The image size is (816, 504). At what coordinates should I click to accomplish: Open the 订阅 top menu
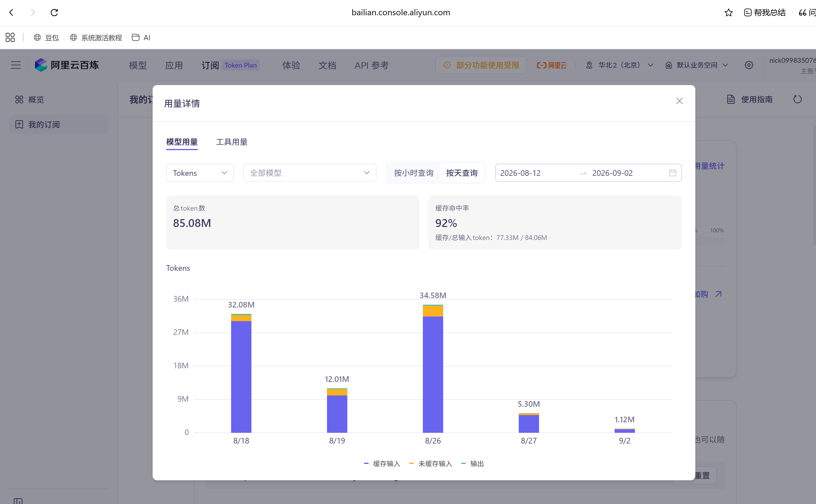tap(210, 65)
